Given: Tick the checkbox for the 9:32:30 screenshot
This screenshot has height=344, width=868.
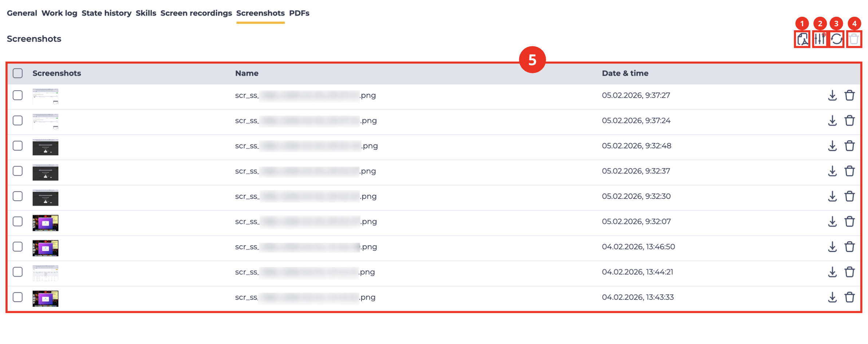Looking at the screenshot, I should click(17, 196).
